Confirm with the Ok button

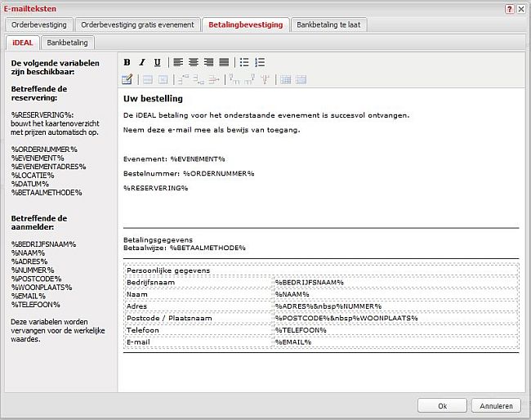(442, 405)
